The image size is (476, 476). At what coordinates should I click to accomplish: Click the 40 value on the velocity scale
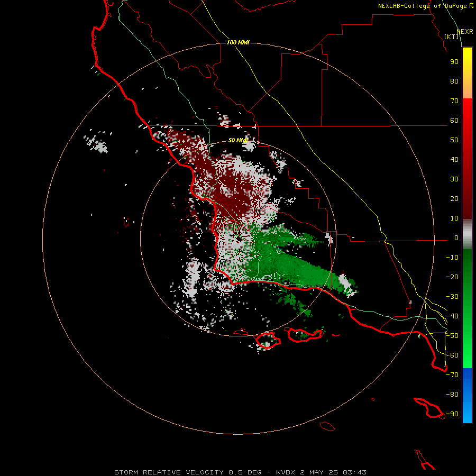[454, 160]
